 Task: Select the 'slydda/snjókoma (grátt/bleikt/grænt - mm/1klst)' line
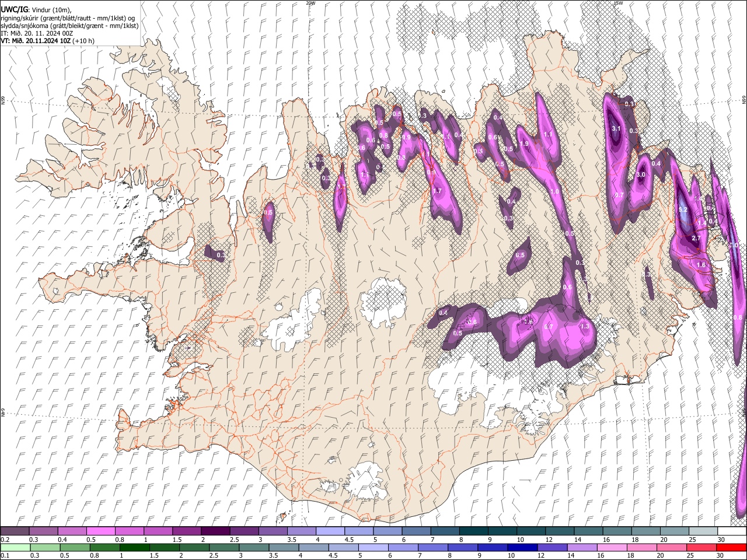[69, 26]
